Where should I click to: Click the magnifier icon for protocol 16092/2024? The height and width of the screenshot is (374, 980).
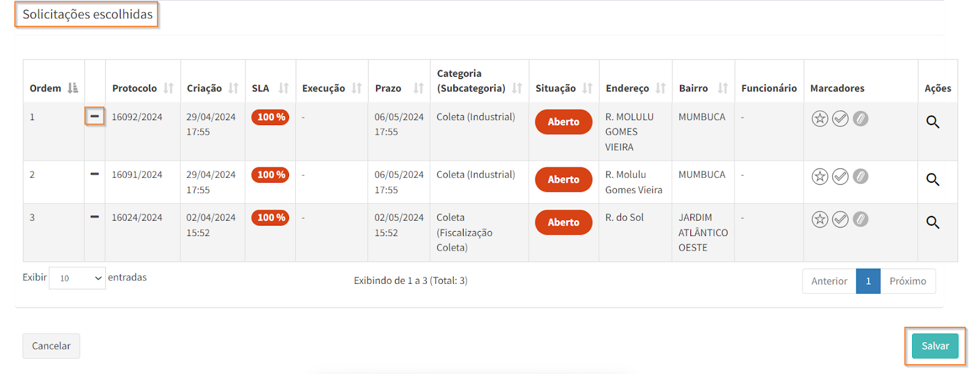(932, 122)
